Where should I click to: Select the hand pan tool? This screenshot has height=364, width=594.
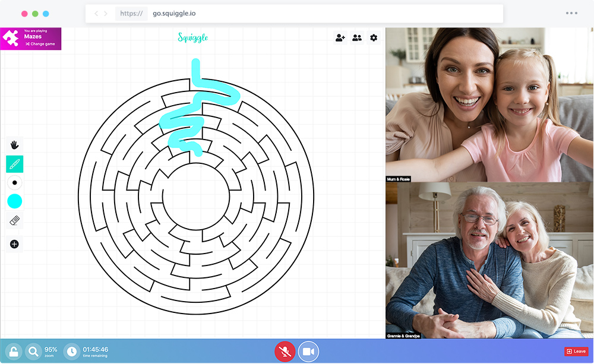(14, 145)
